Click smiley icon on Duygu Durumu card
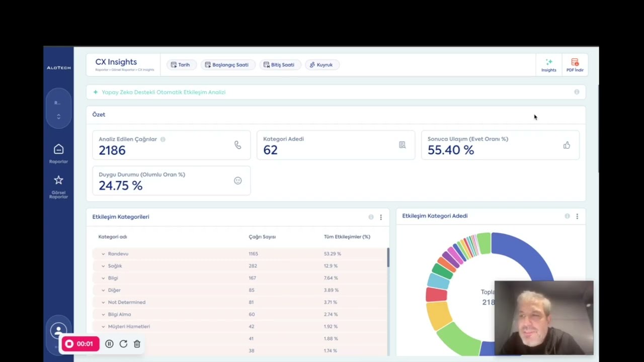This screenshot has width=644, height=362. [237, 180]
